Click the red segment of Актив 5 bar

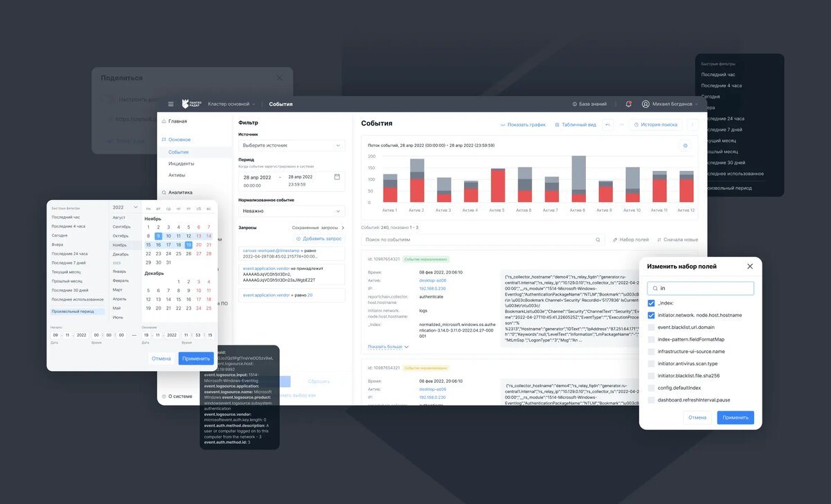coord(497,186)
